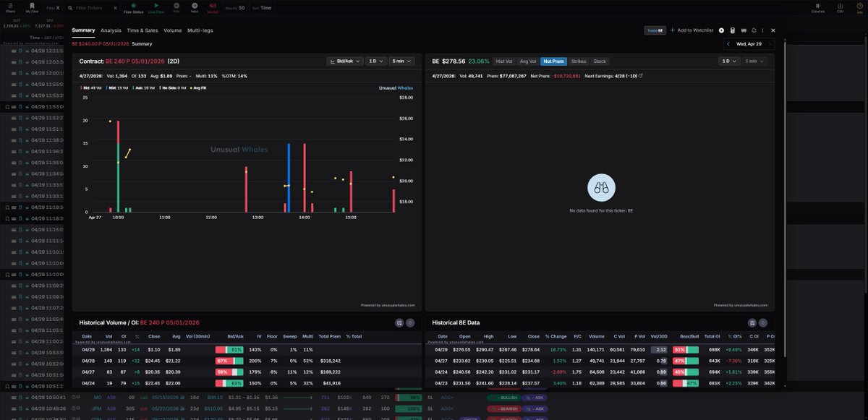Go to Next flow page icon
Image resolution: width=868 pixels, height=420 pixels.
tap(195, 5)
